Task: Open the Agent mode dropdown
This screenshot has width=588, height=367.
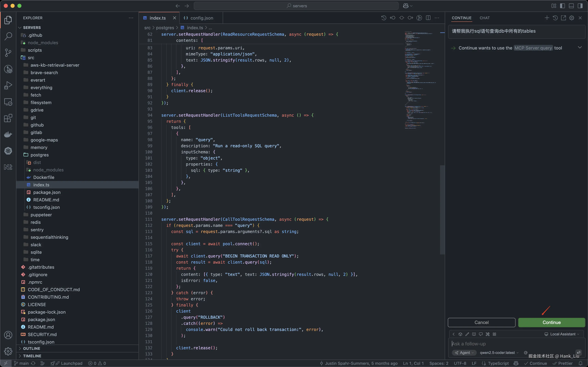Action: (464, 353)
